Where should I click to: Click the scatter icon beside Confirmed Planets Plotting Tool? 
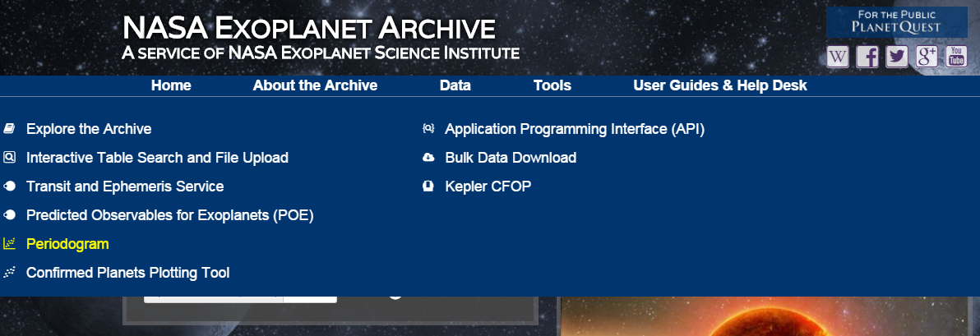coord(9,272)
